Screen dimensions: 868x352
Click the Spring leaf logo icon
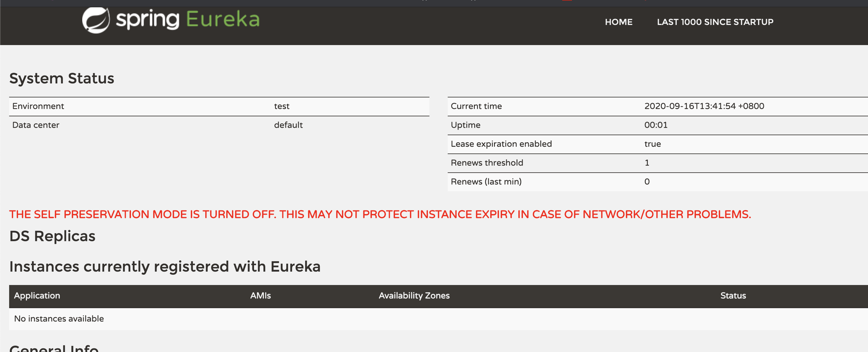tap(96, 20)
